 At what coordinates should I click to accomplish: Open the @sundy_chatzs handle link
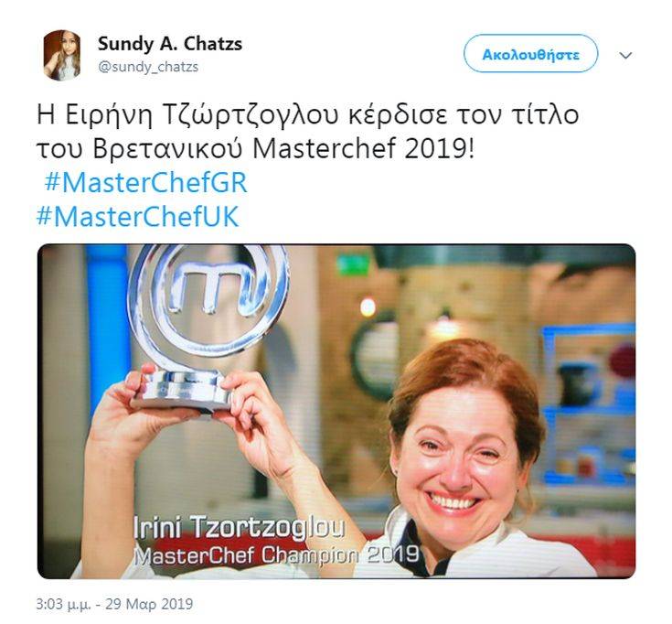click(148, 68)
